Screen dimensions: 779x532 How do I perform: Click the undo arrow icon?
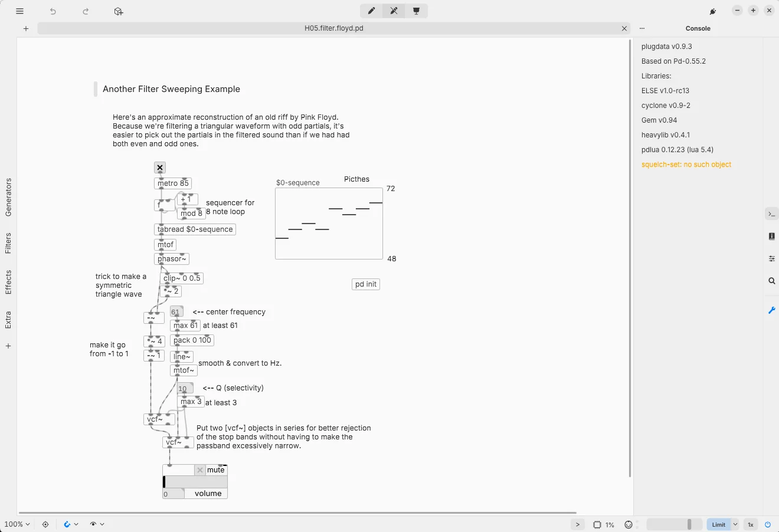pos(53,11)
